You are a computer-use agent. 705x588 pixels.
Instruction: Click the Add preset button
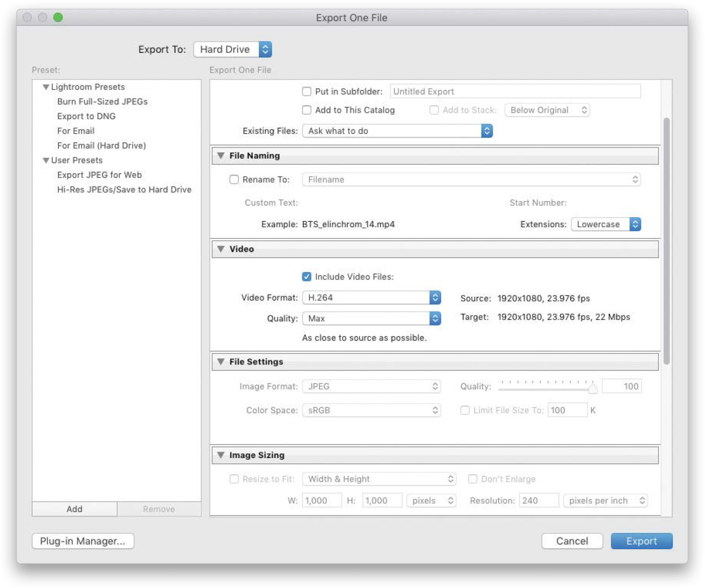[74, 509]
